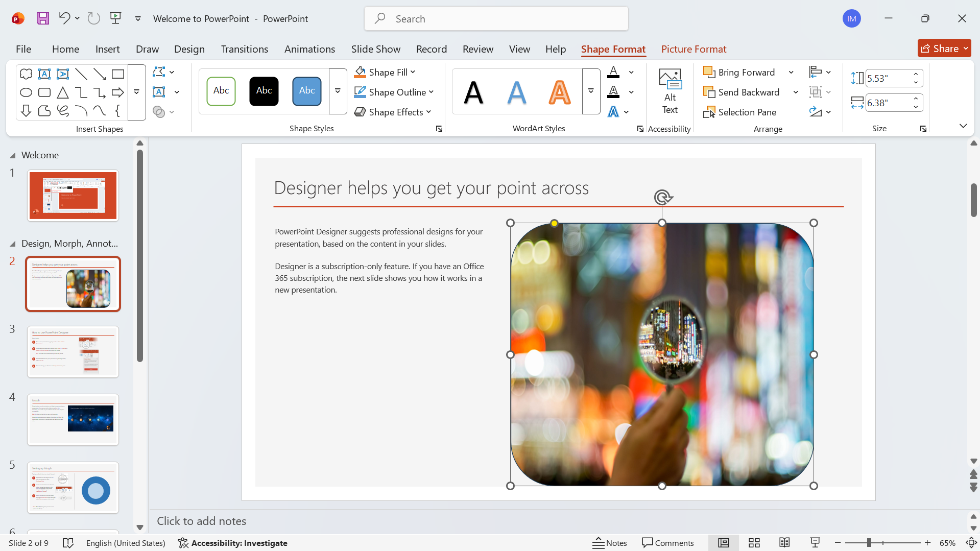Open the File menu

tap(23, 49)
